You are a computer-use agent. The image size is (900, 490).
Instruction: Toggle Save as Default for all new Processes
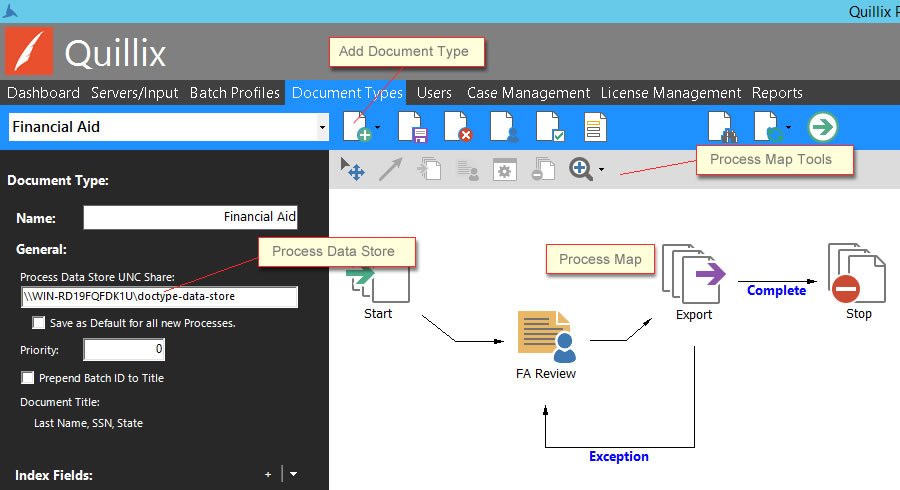pos(38,323)
